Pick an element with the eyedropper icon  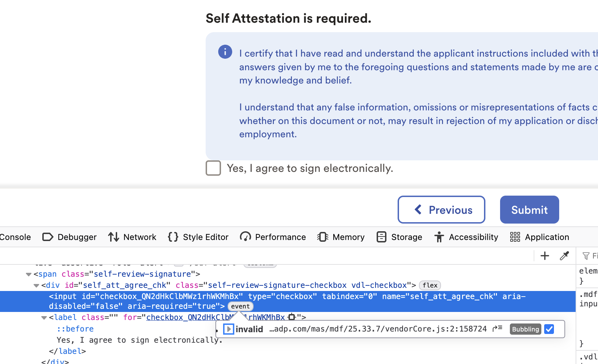[564, 256]
